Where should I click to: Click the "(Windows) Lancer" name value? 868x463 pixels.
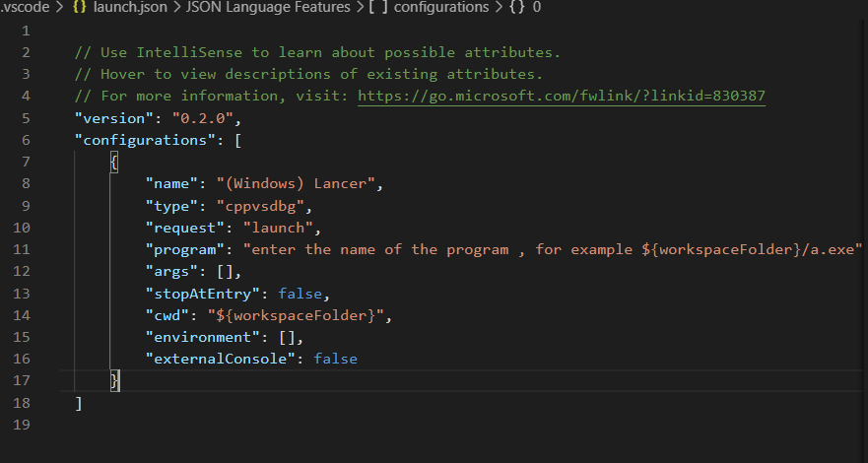(296, 183)
